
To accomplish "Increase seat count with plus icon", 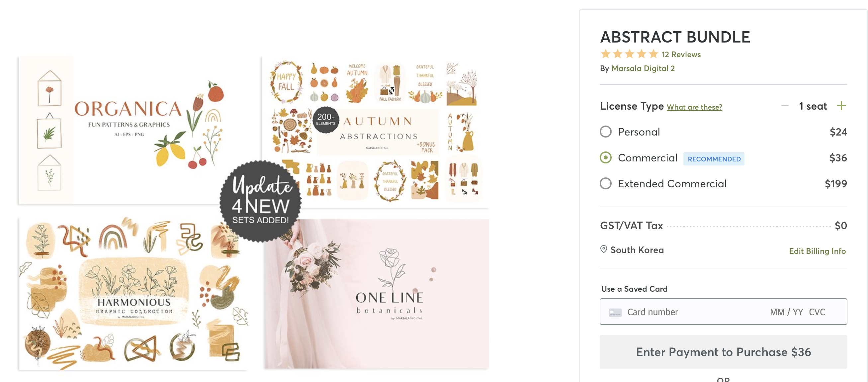I will [x=841, y=106].
